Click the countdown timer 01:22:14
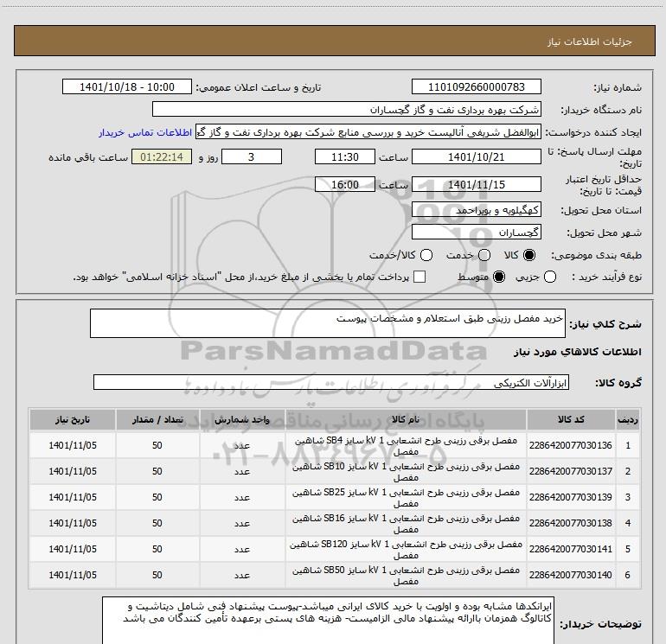 pos(162,156)
